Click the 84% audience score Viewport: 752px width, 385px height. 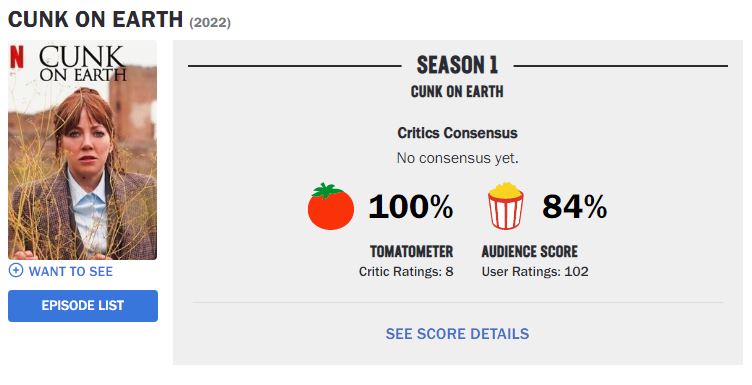(x=575, y=207)
